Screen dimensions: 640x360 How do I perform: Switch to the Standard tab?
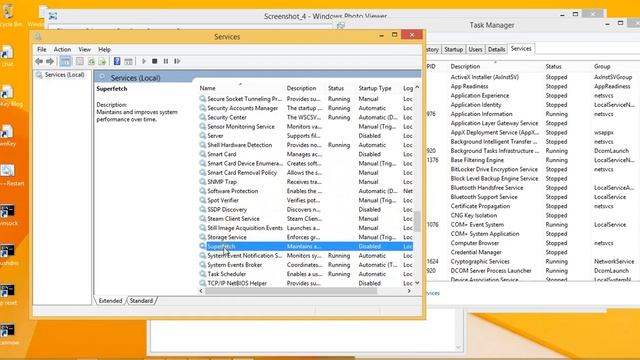[141, 300]
